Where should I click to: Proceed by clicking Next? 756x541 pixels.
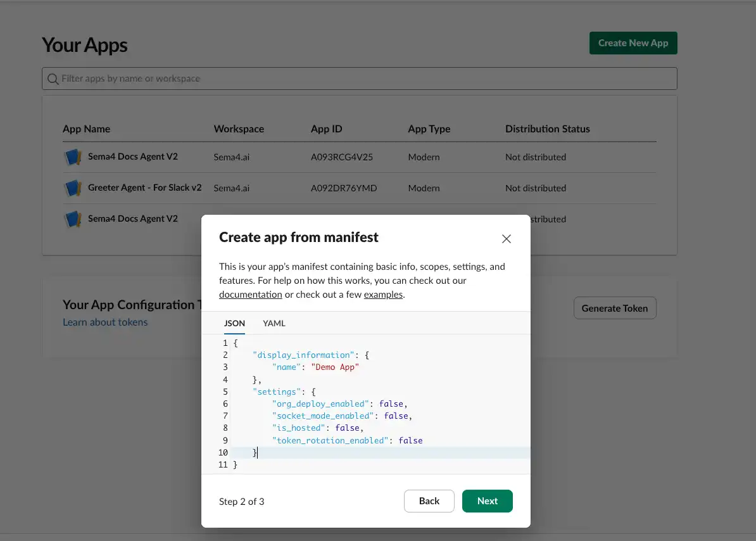click(487, 501)
